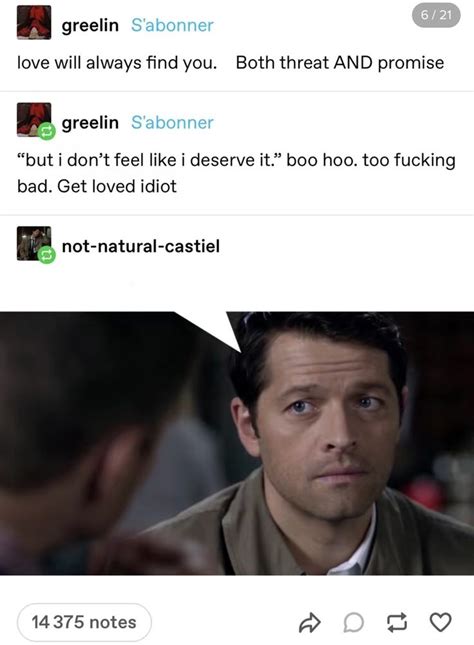This screenshot has width=474, height=645.
Task: Open greelin's profile from the first post username
Action: (90, 26)
